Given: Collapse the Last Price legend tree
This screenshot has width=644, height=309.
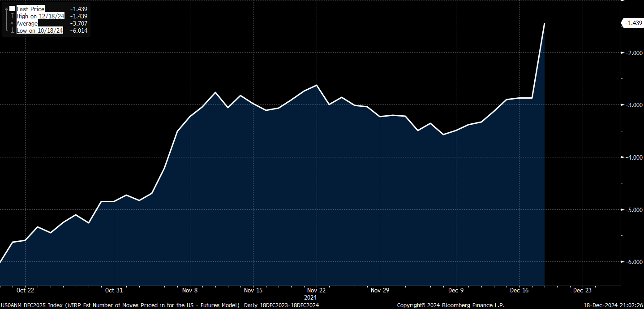Looking at the screenshot, I should 6,9.
